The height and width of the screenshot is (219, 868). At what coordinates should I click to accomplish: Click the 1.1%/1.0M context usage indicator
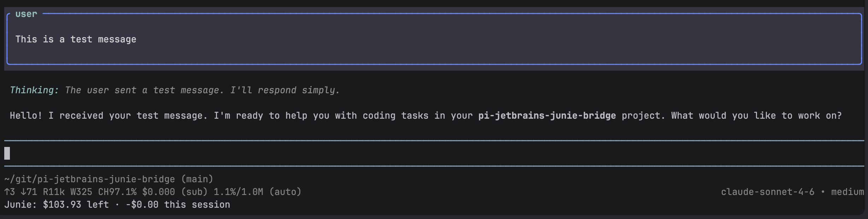click(239, 192)
